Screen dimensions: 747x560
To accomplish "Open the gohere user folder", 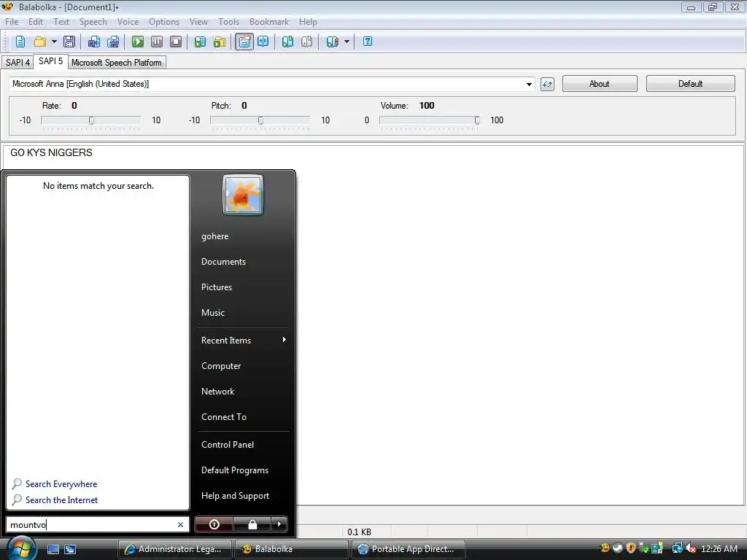I will 215,236.
